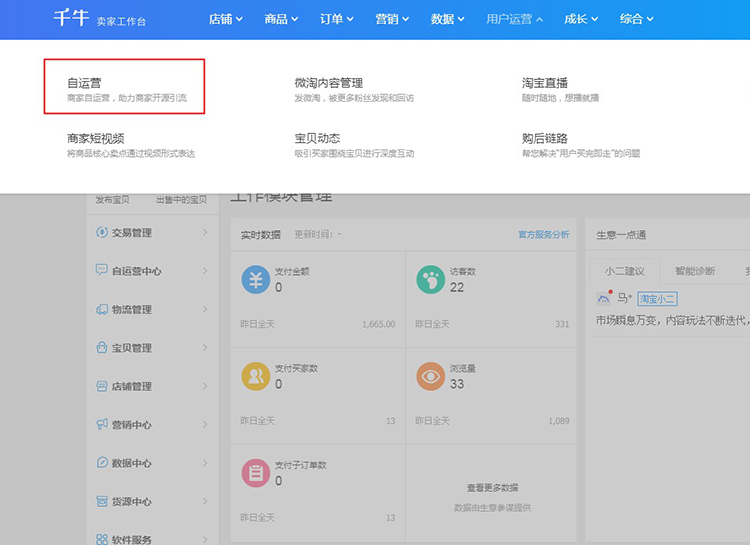Click the 物流管理 truck icon

coord(102,309)
